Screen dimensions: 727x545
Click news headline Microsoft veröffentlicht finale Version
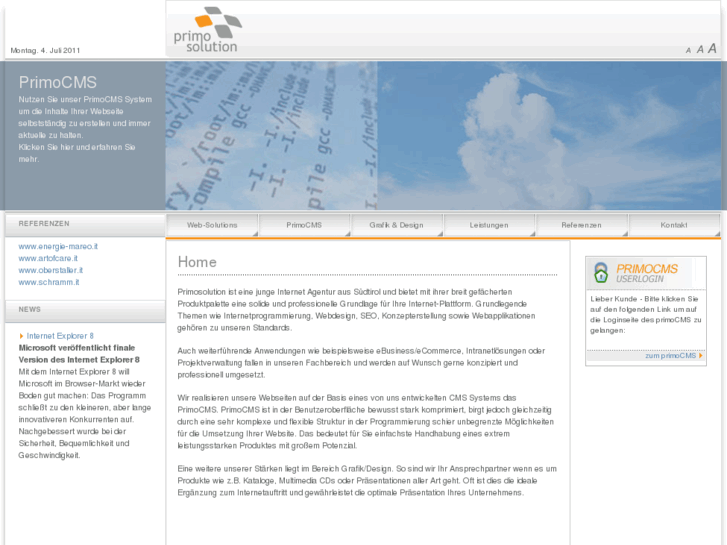(79, 353)
